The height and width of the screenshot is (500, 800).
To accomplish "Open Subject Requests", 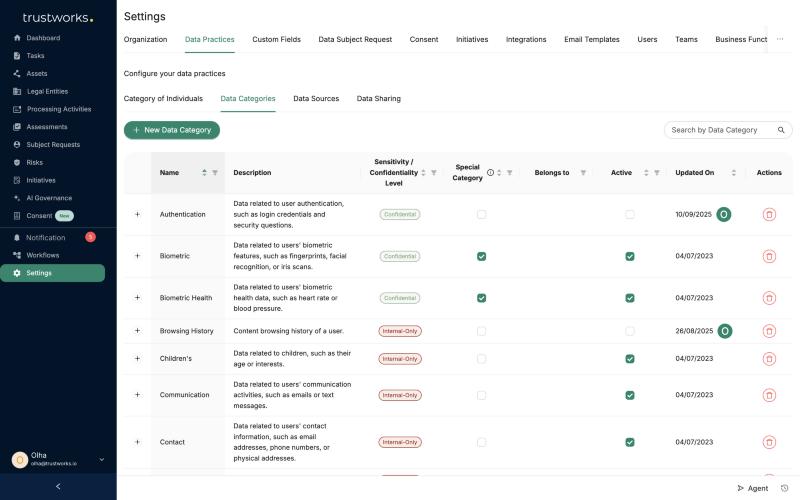I will pos(53,144).
